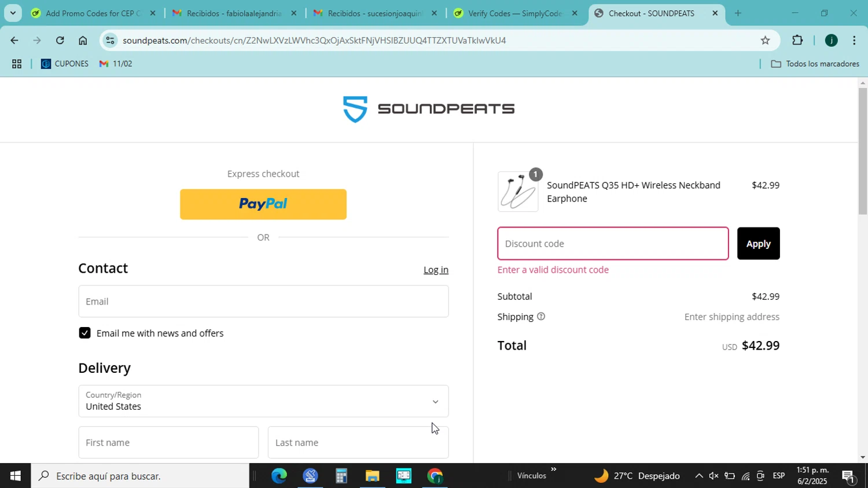Viewport: 868px width, 488px height.
Task: Bookmark this page with the star icon
Action: (x=765, y=41)
